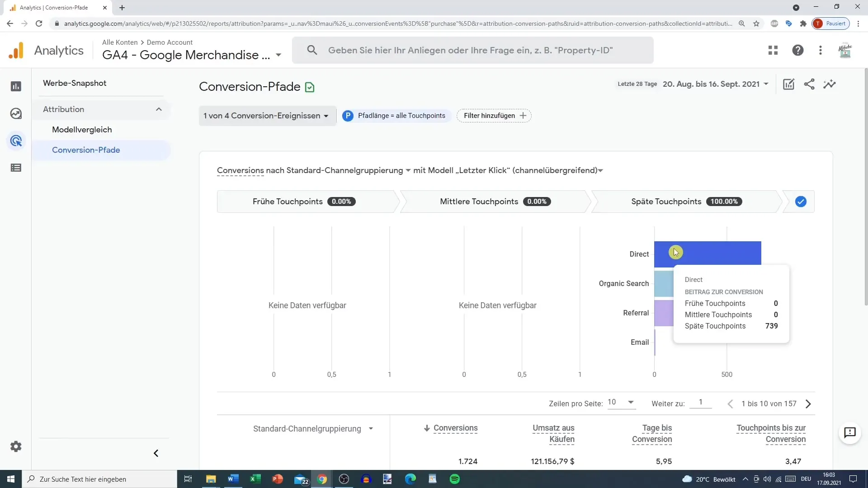Click the Google Analytics home icon
Screen dimensions: 868x488
coord(15,50)
